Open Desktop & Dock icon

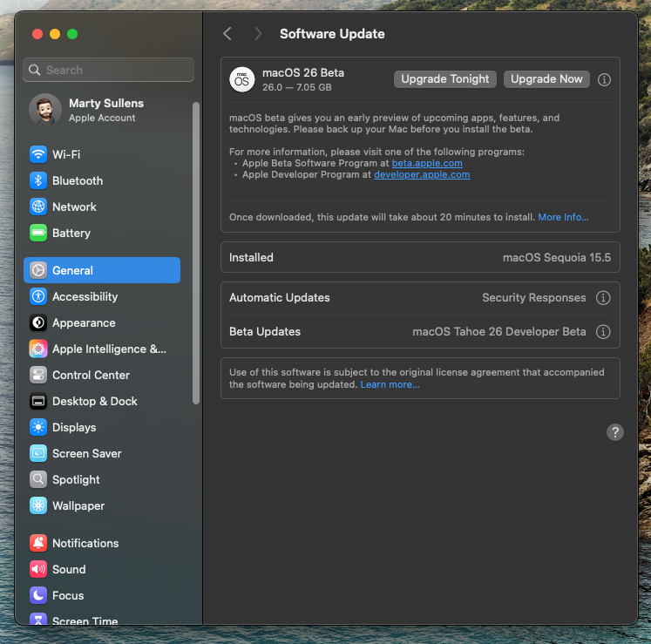(38, 401)
